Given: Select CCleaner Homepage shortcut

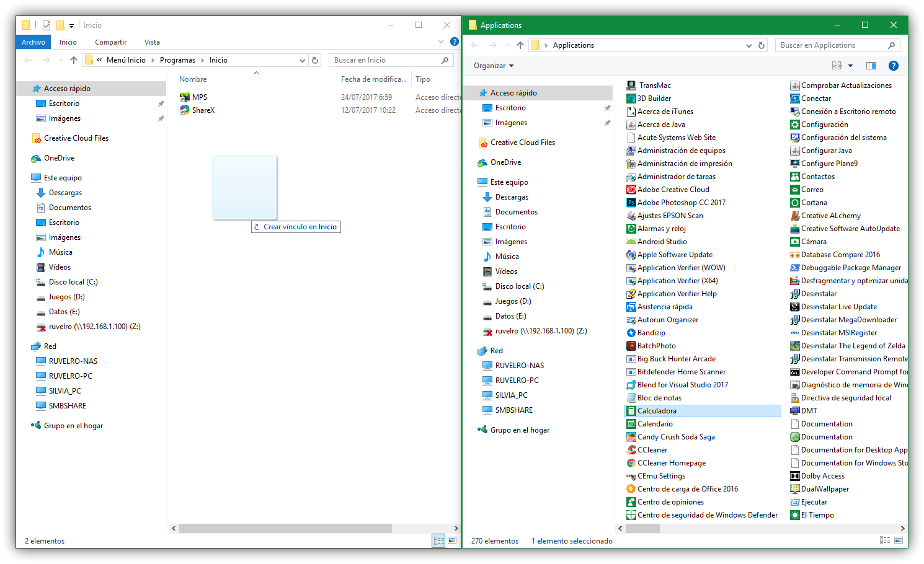Looking at the screenshot, I should click(x=666, y=463).
